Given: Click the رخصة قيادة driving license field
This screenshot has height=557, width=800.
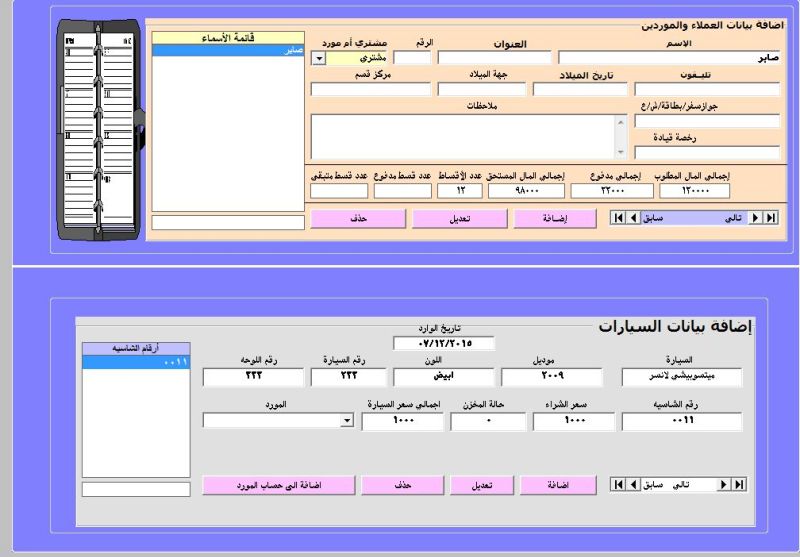Looking at the screenshot, I should (707, 153).
